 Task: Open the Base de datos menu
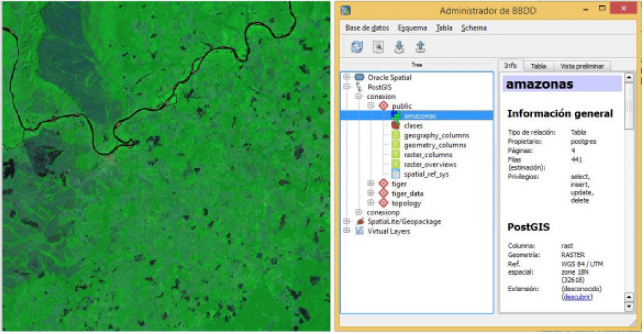click(x=367, y=28)
